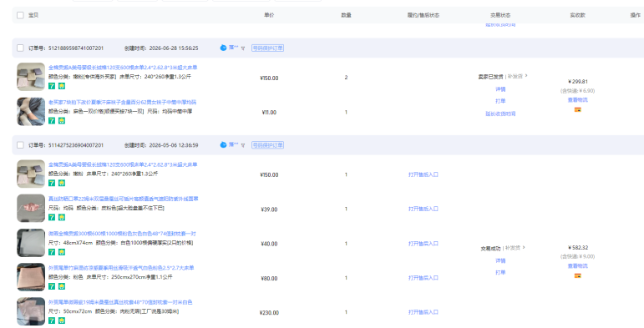This screenshot has width=644, height=328.
Task: Click the green 7-day badge under the ¥40.00 pillowcase item
Action: pos(52,252)
